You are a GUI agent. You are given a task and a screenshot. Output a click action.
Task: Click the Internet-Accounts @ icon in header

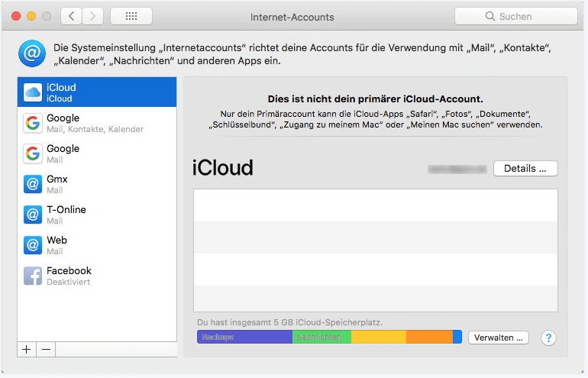coord(31,53)
